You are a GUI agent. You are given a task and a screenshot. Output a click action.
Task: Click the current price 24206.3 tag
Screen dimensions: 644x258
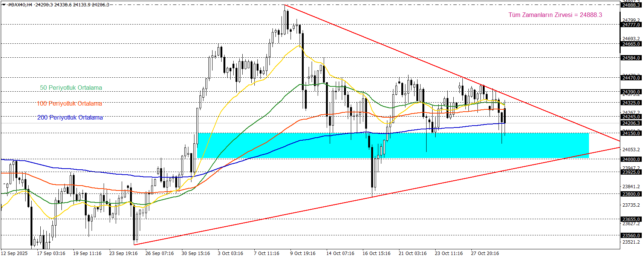point(631,123)
